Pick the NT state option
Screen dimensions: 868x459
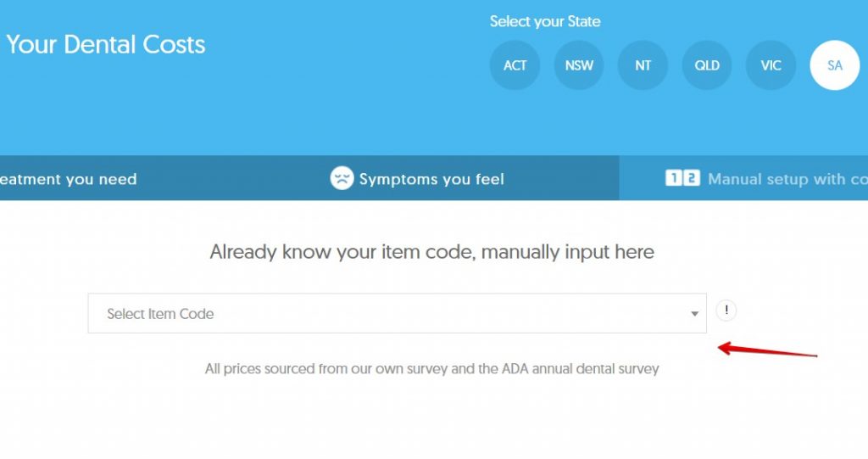click(x=643, y=65)
